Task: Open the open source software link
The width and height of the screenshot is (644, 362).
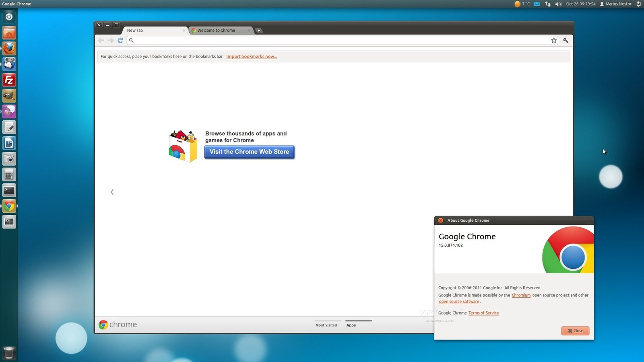Action: point(459,302)
